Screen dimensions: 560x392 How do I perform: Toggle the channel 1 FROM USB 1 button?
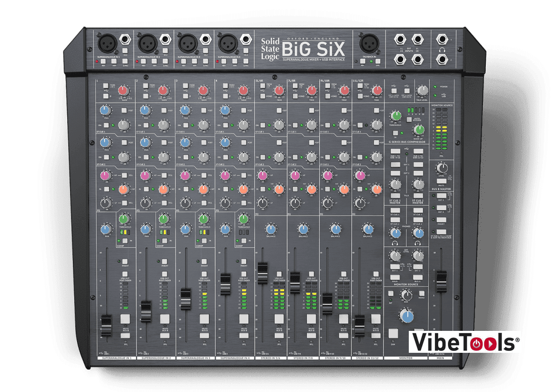pyautogui.click(x=106, y=86)
